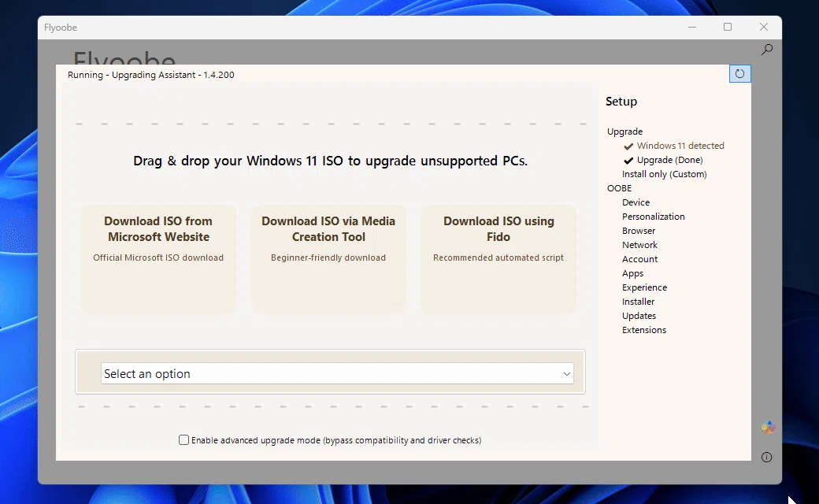
Task: Open Updates page in Setup
Action: click(x=639, y=316)
